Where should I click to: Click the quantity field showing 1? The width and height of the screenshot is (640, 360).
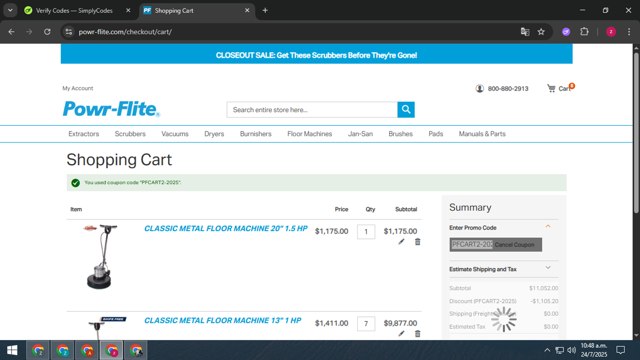[366, 232]
